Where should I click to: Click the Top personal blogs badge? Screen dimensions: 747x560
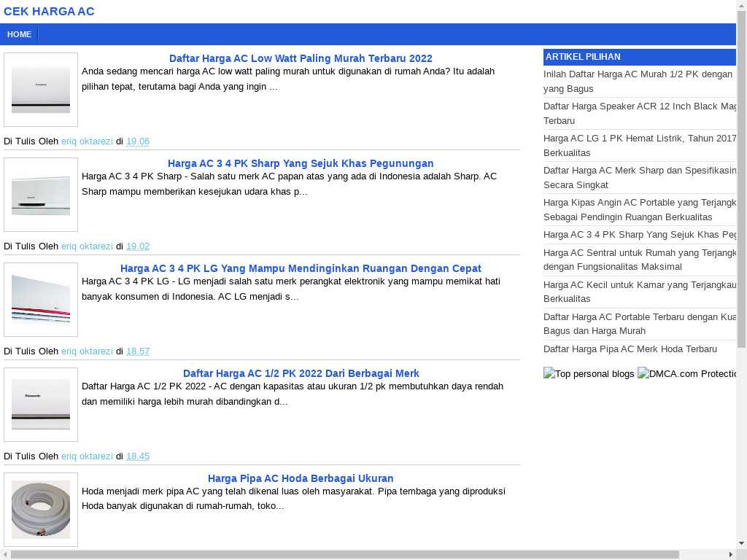(589, 374)
